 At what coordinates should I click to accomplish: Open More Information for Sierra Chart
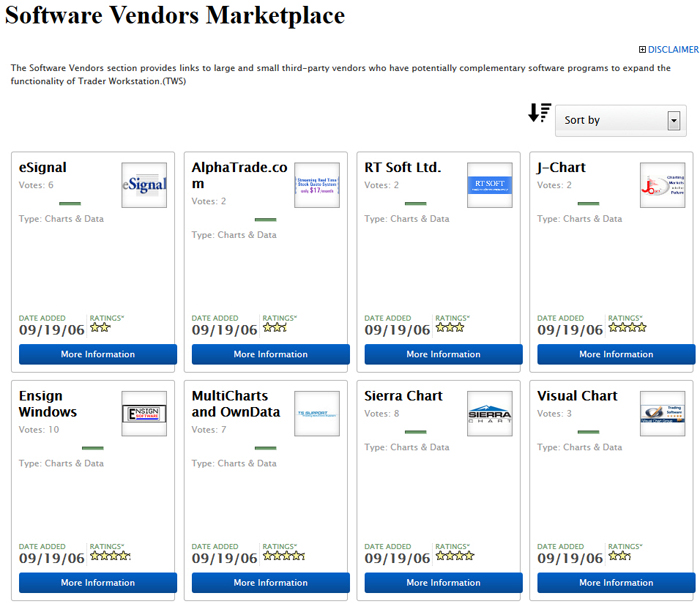[443, 583]
